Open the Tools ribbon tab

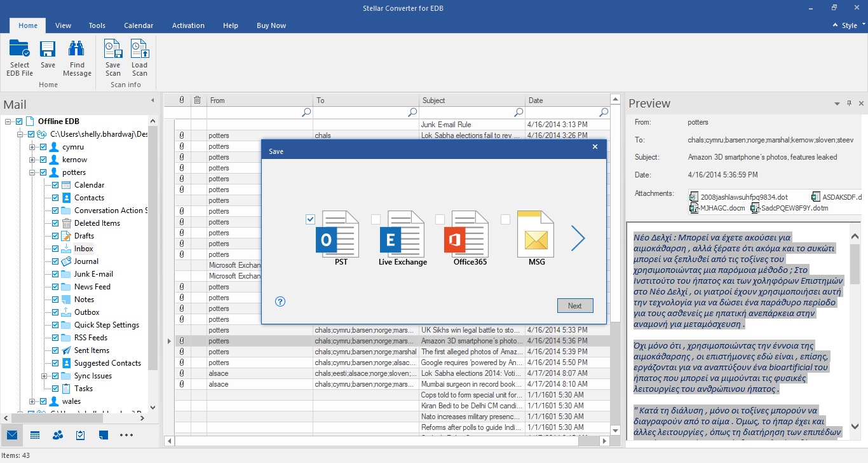(x=97, y=25)
